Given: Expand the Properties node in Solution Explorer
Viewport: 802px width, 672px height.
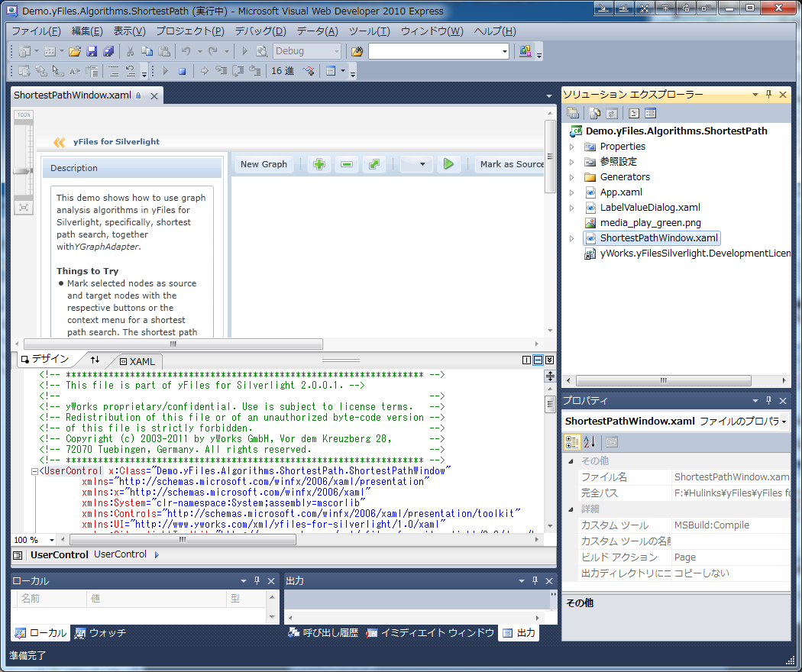Looking at the screenshot, I should pyautogui.click(x=572, y=147).
